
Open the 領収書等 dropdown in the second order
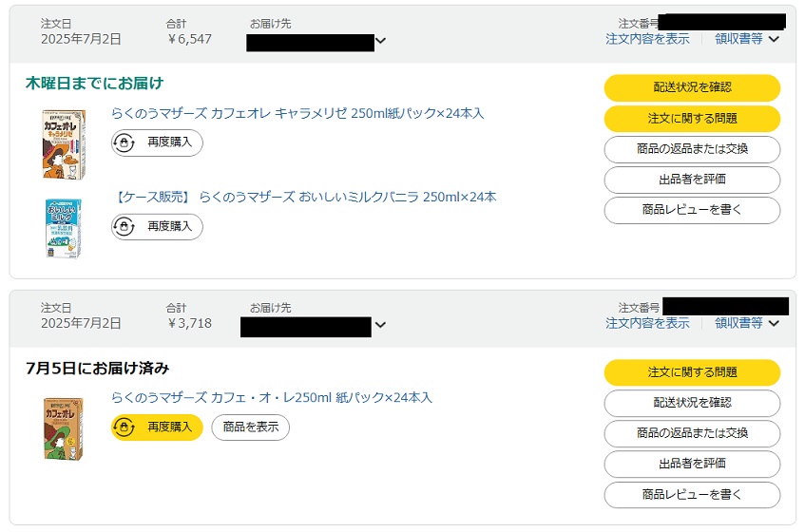pyautogui.click(x=747, y=323)
